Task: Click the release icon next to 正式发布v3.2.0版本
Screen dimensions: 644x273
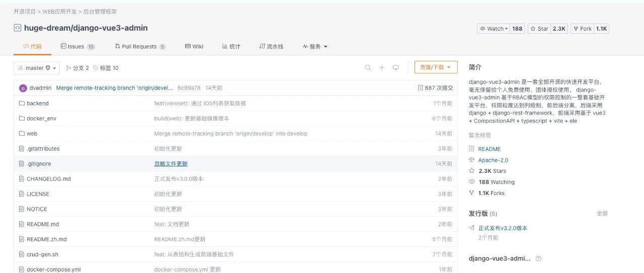Action: (471, 228)
